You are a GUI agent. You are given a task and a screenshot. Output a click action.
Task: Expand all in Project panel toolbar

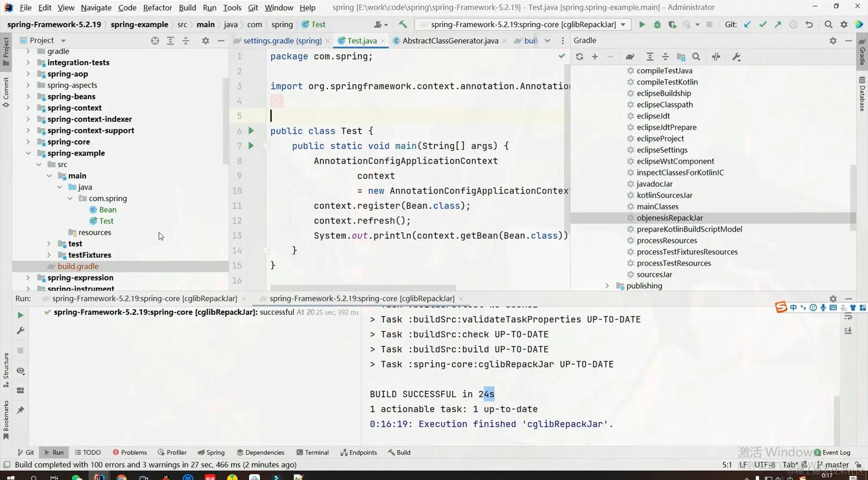pyautogui.click(x=170, y=41)
